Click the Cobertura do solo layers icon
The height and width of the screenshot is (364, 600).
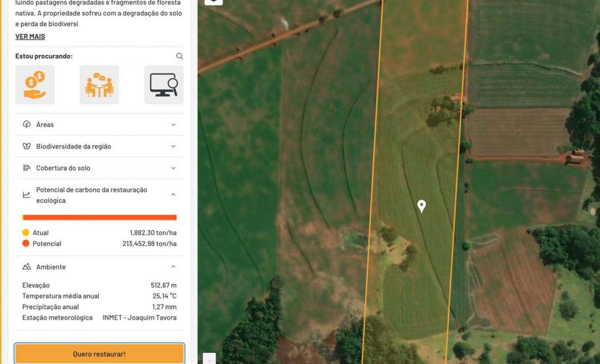point(26,168)
